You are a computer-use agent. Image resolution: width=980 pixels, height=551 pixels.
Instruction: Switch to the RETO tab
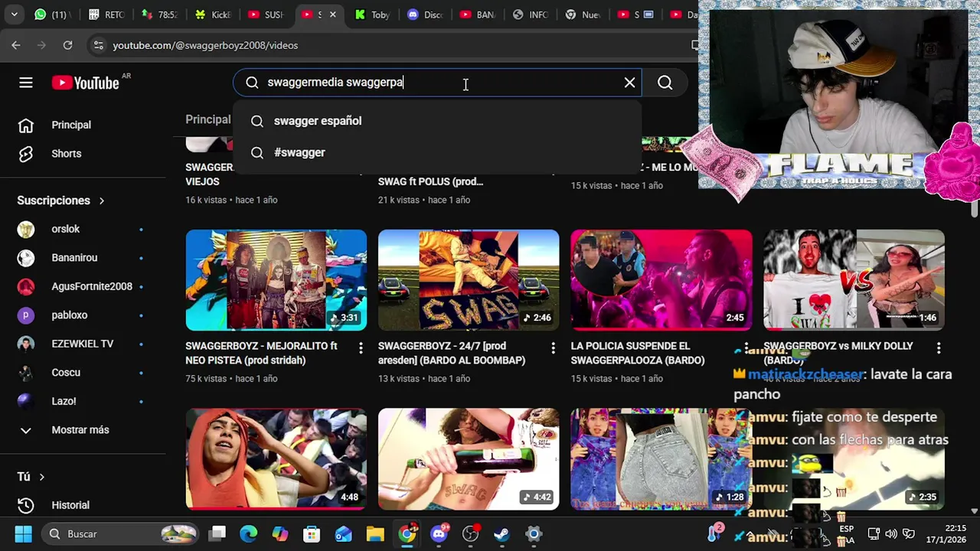[106, 15]
